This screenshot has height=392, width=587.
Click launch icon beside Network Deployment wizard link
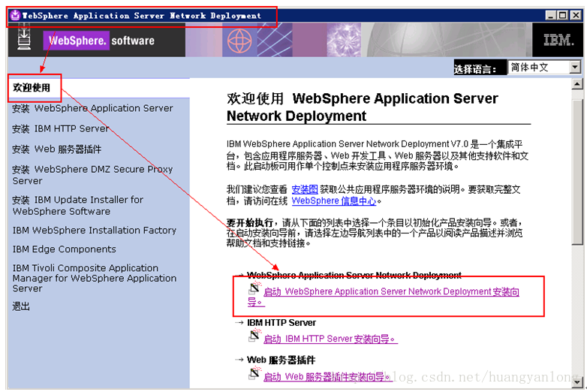[254, 288]
